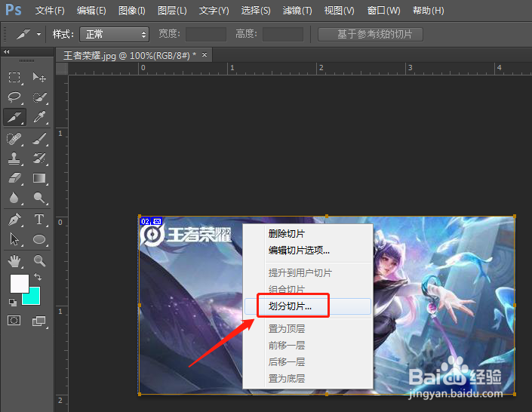This screenshot has height=412, width=532.
Task: Toggle Quick Mask mode
Action: click(14, 321)
